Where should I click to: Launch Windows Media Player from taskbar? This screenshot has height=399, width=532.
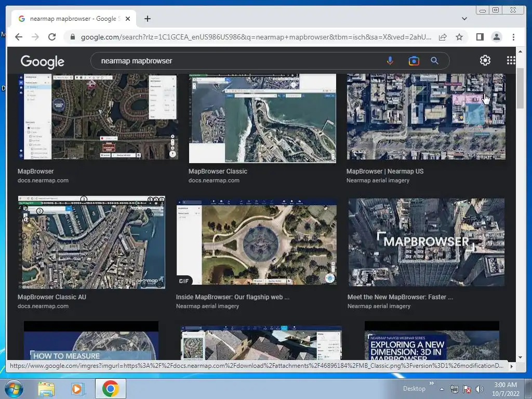77,389
